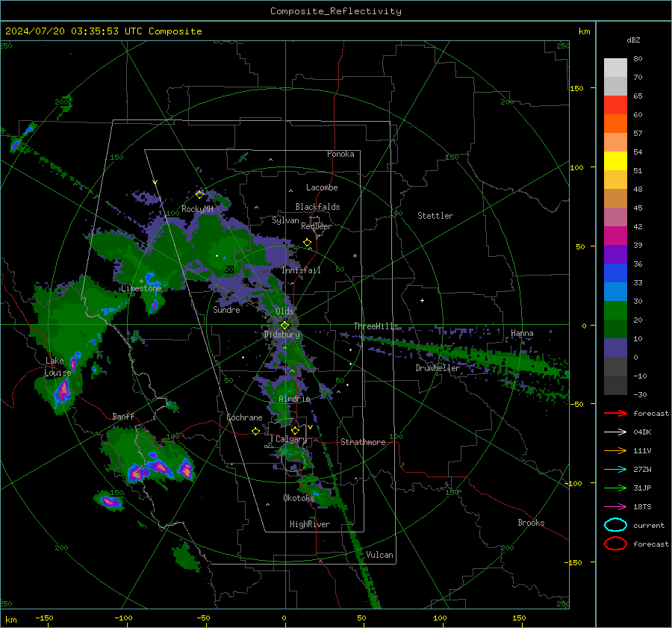The height and width of the screenshot is (628, 672).
Task: Click the Innisfail city label
Action: (x=301, y=270)
